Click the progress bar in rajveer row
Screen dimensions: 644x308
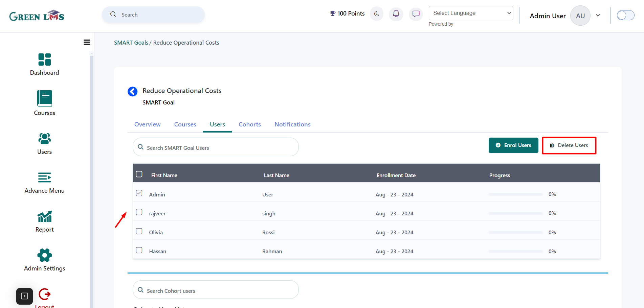516,213
